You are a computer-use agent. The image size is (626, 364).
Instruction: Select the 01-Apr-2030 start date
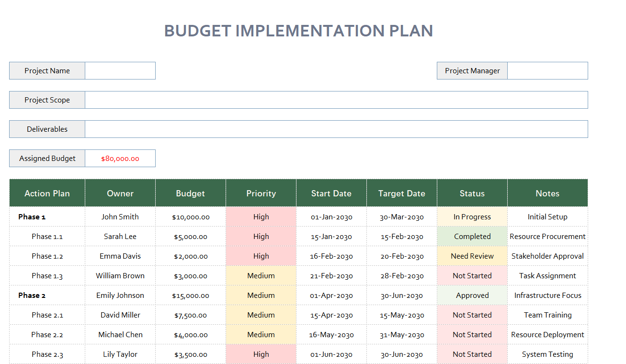coord(331,295)
